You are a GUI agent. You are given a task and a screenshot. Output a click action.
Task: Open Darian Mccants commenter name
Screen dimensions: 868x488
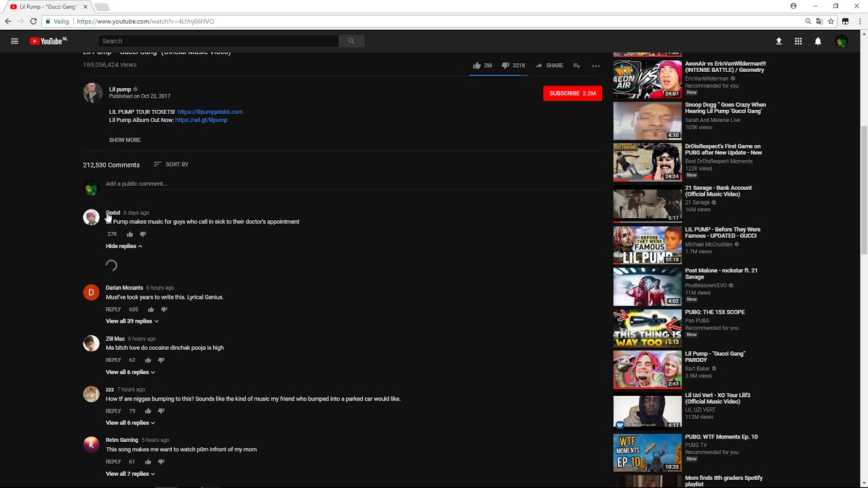(124, 288)
